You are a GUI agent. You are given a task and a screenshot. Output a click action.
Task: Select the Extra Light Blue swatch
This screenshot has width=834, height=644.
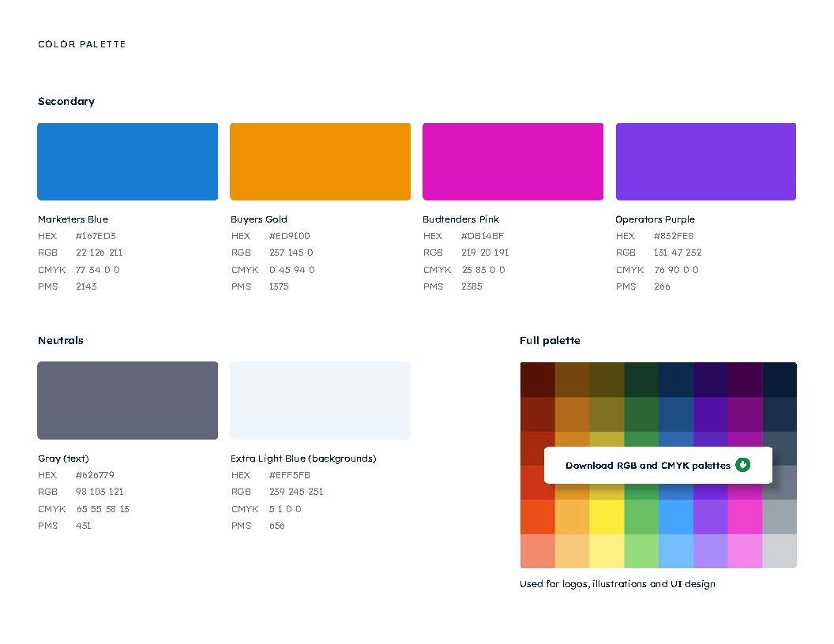pos(320,401)
